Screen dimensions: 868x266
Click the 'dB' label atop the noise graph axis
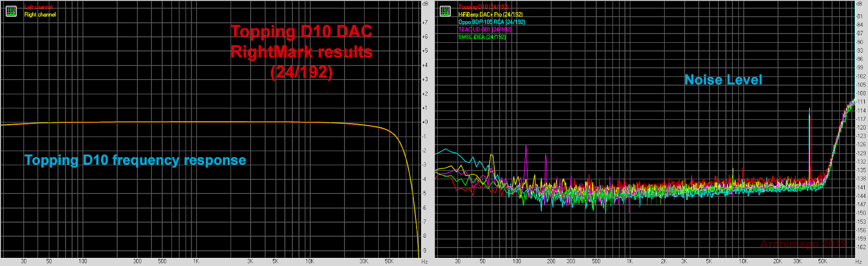(x=859, y=4)
